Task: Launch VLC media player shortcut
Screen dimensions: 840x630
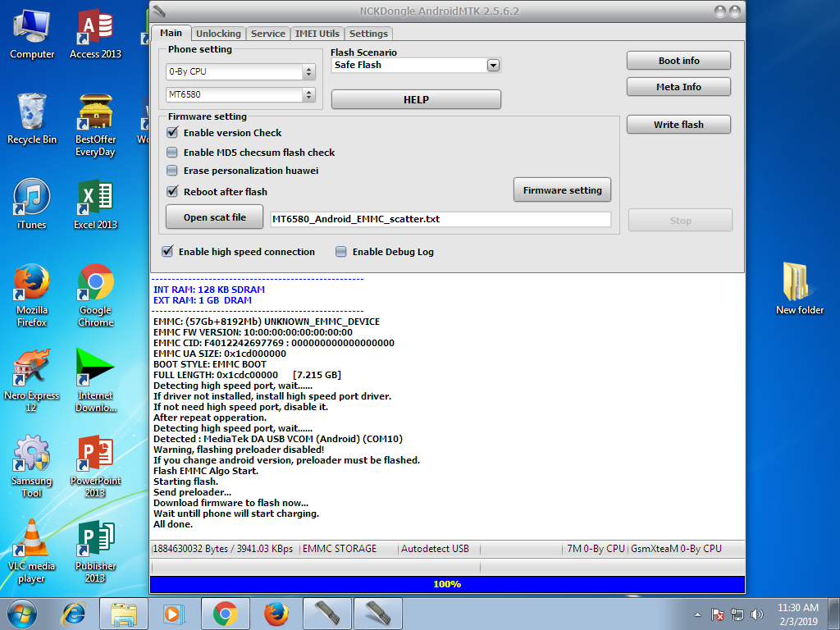Action: (x=32, y=551)
